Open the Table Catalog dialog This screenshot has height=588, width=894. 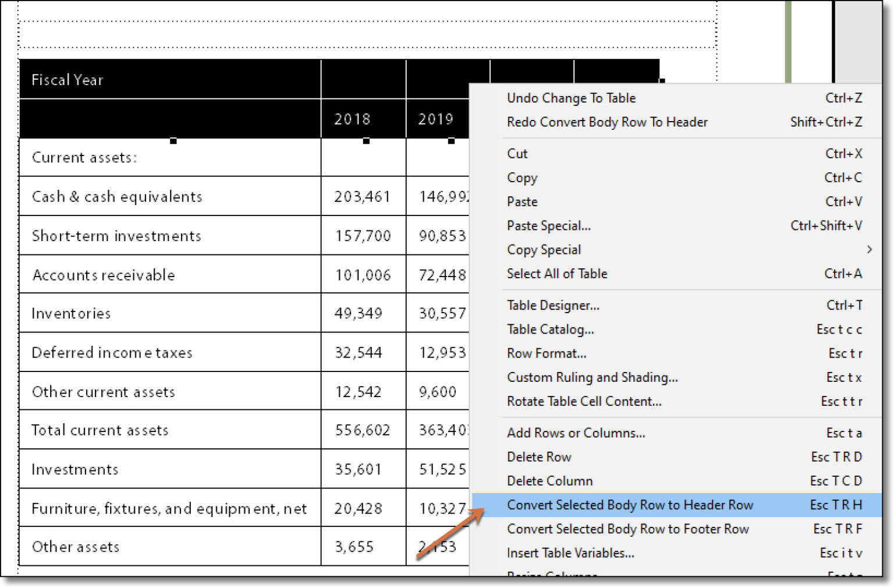pos(549,329)
